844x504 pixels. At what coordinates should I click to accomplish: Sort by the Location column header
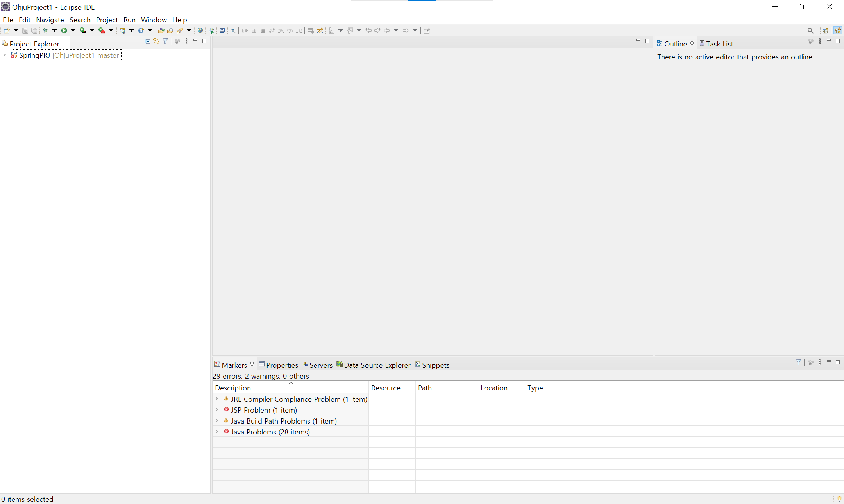click(501, 388)
